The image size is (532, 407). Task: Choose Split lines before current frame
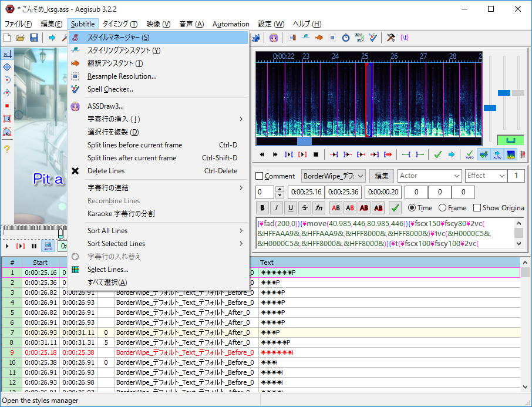click(158, 145)
